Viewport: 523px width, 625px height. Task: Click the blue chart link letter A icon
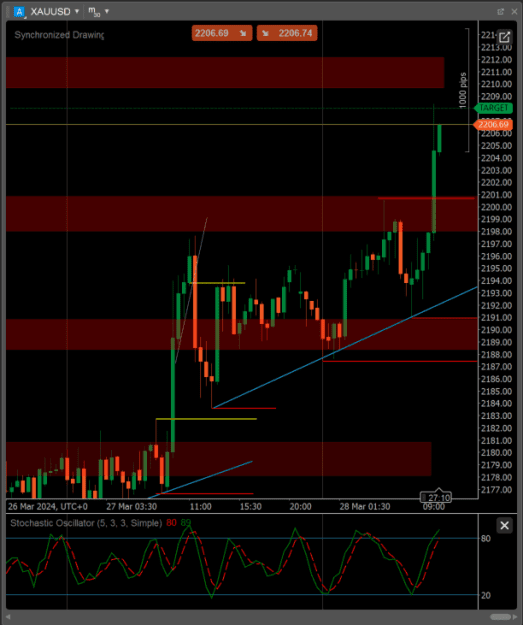(x=19, y=12)
